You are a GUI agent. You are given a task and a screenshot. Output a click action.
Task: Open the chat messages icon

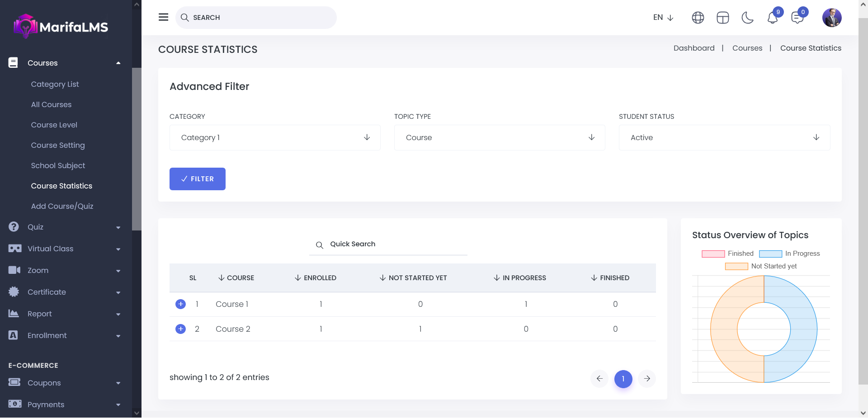click(797, 18)
